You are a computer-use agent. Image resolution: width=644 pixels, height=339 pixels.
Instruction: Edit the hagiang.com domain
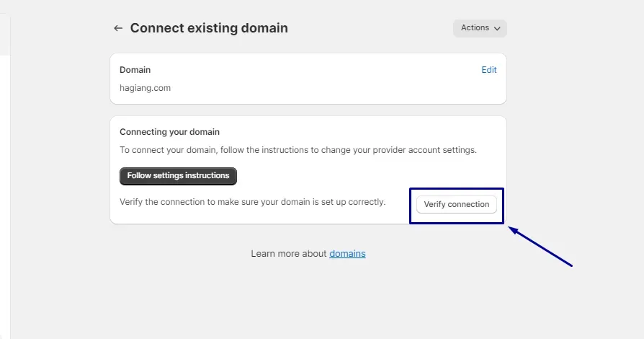coord(489,70)
